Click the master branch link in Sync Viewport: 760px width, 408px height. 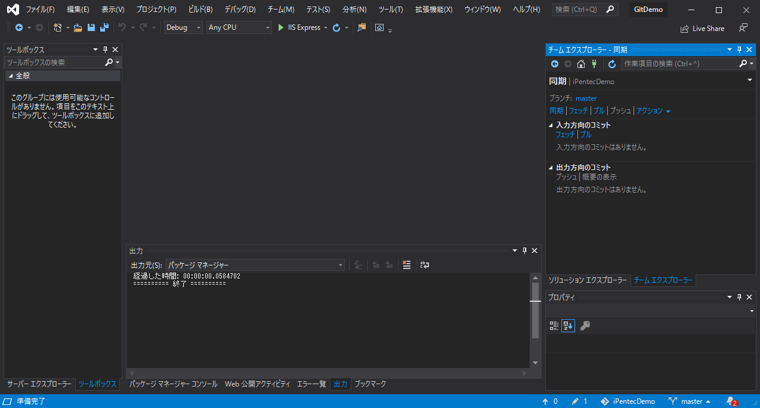point(586,98)
